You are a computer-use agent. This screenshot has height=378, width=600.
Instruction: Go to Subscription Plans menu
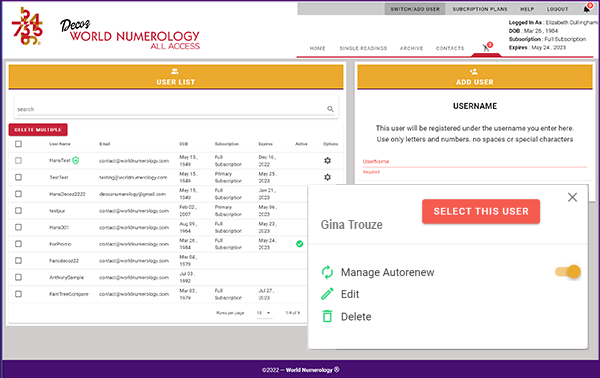click(x=480, y=9)
